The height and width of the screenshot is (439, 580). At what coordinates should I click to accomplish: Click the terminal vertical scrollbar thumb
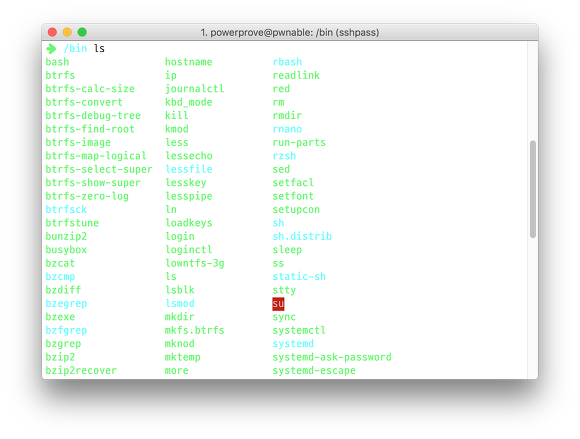(533, 189)
